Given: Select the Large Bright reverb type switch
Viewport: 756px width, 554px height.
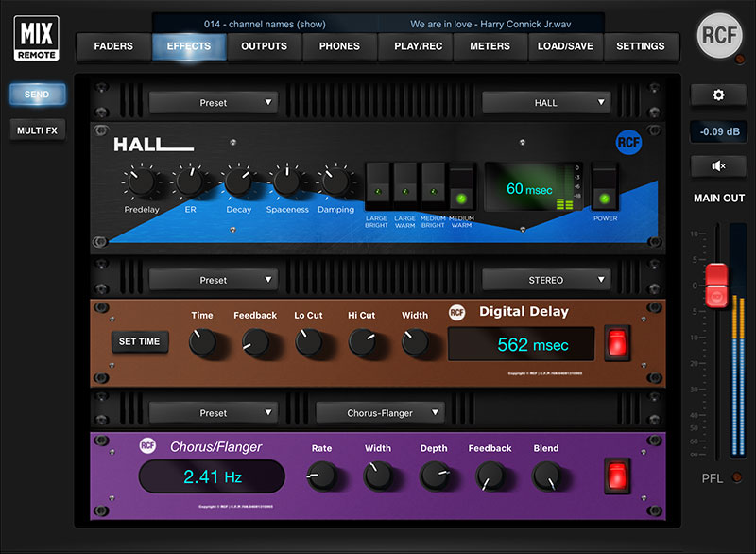Looking at the screenshot, I should [377, 187].
